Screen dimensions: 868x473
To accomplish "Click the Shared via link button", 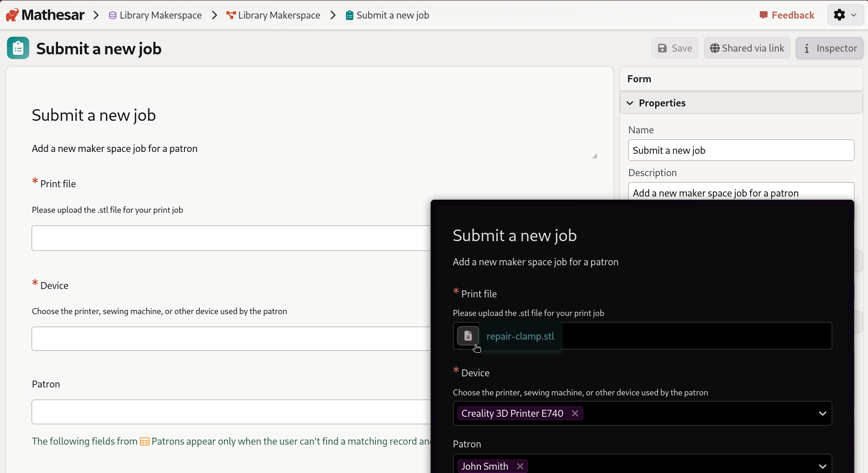I will (747, 48).
